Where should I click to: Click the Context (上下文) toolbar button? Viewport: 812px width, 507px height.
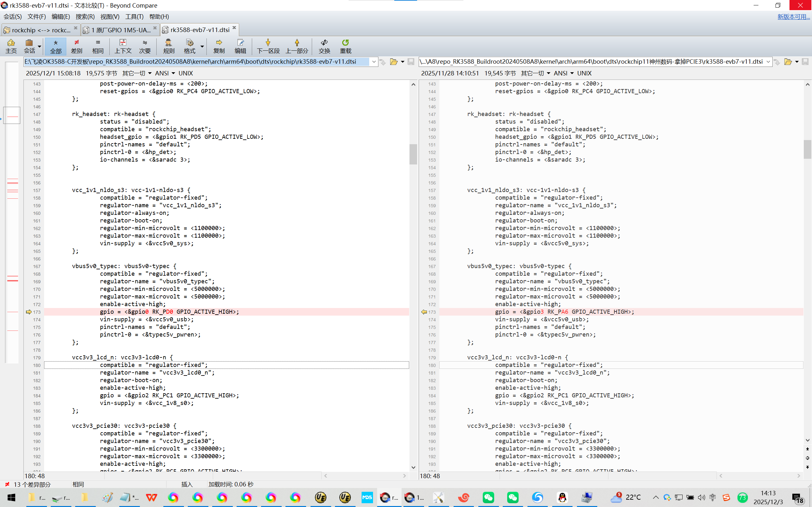click(123, 46)
